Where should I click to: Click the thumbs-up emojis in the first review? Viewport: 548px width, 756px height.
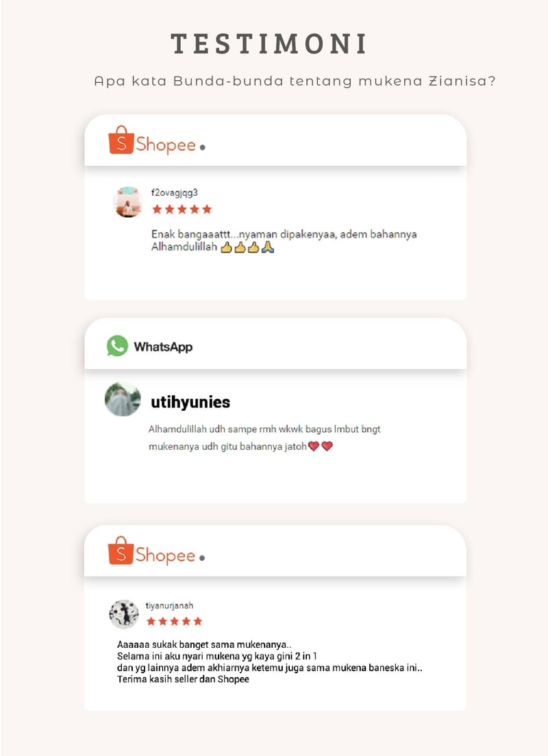(x=240, y=248)
